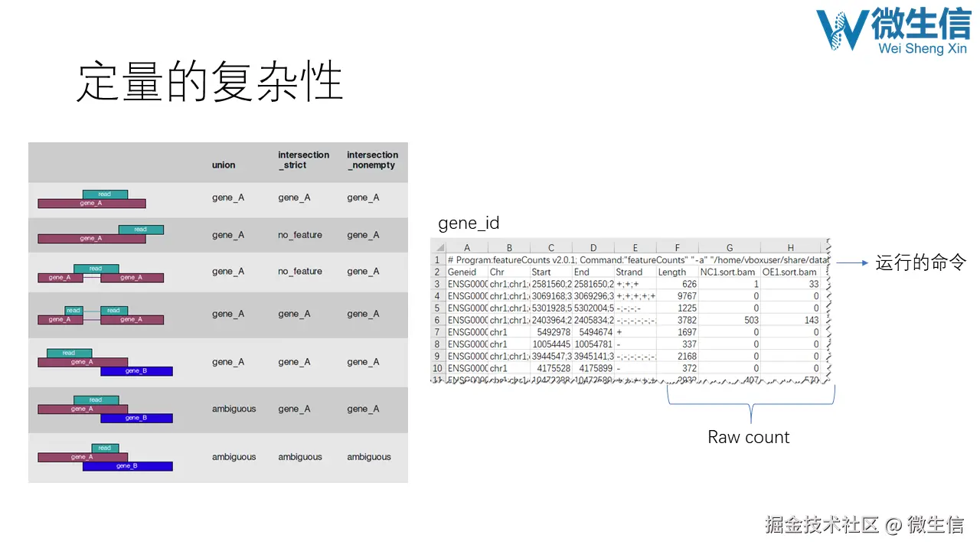Click row number 7 in spreadsheet
Image resolution: width=980 pixels, height=551 pixels.
tap(437, 332)
